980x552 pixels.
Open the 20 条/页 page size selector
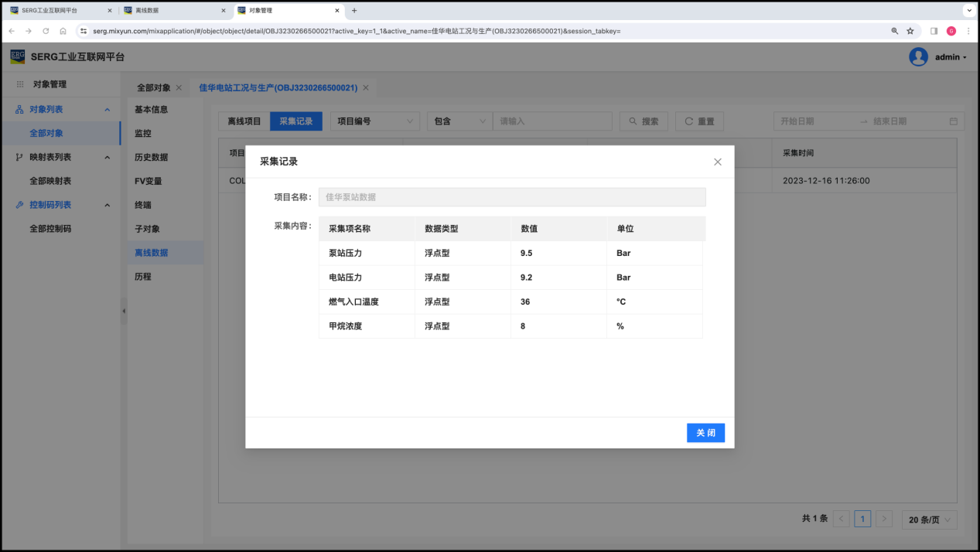point(929,520)
